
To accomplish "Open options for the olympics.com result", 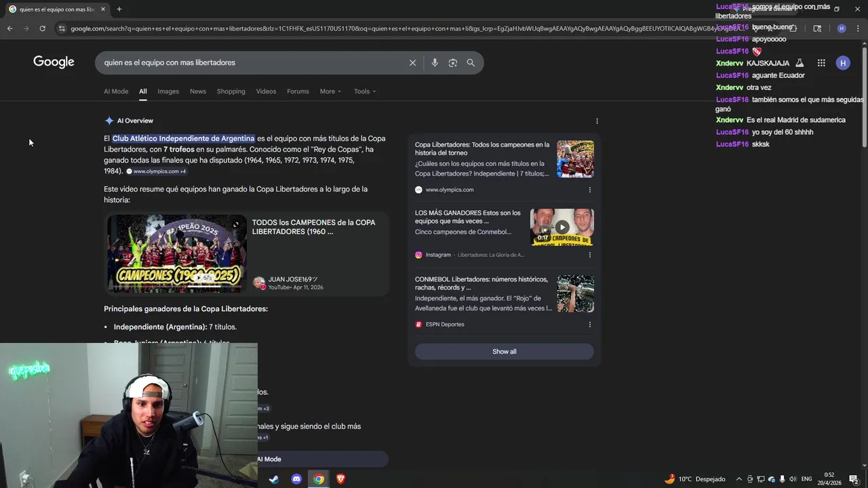I will tap(589, 190).
